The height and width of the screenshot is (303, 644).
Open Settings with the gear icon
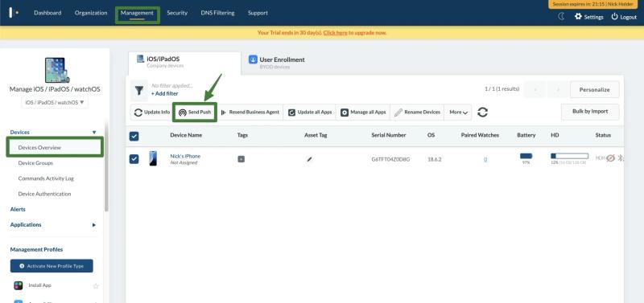(x=578, y=17)
